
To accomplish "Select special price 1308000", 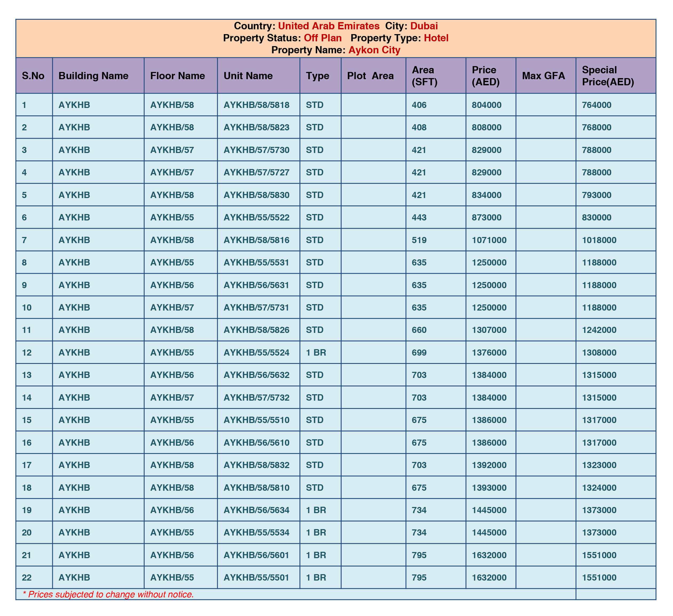I will point(616,353).
